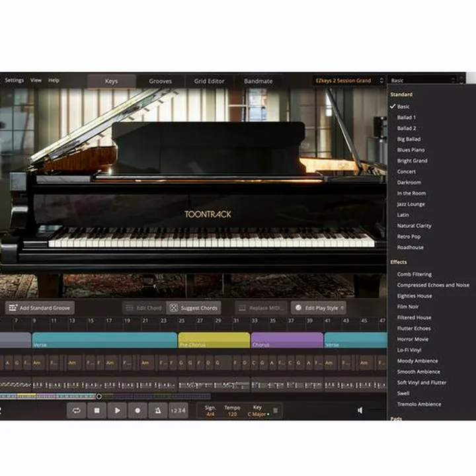Switch to the Grooves tab
The height and width of the screenshot is (476, 476).
pyautogui.click(x=160, y=81)
